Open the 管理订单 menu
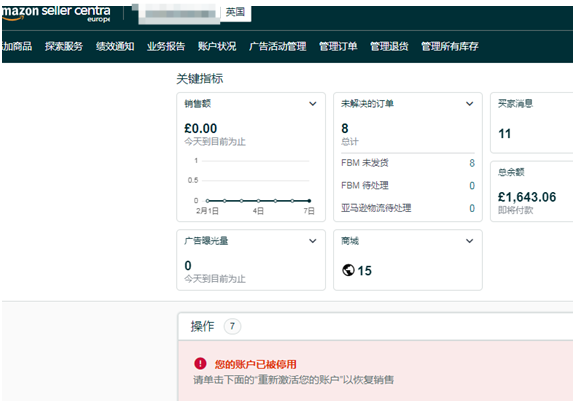 (x=338, y=46)
